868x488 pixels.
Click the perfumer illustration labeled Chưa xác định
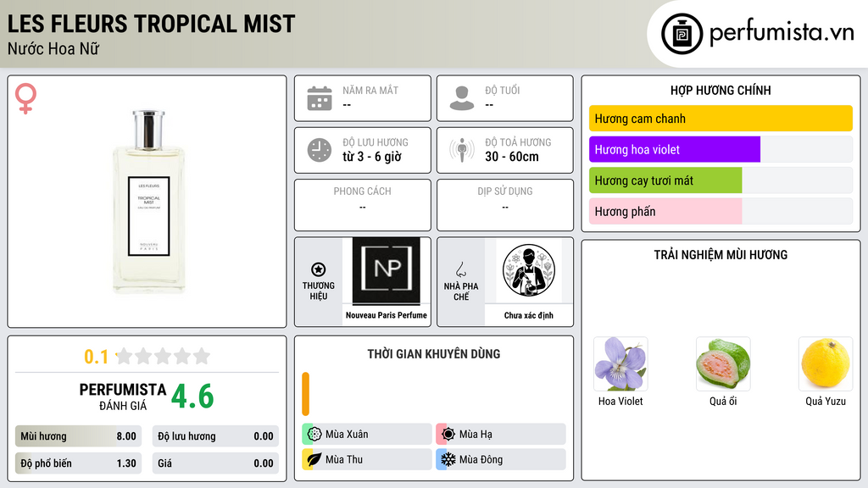tap(529, 270)
